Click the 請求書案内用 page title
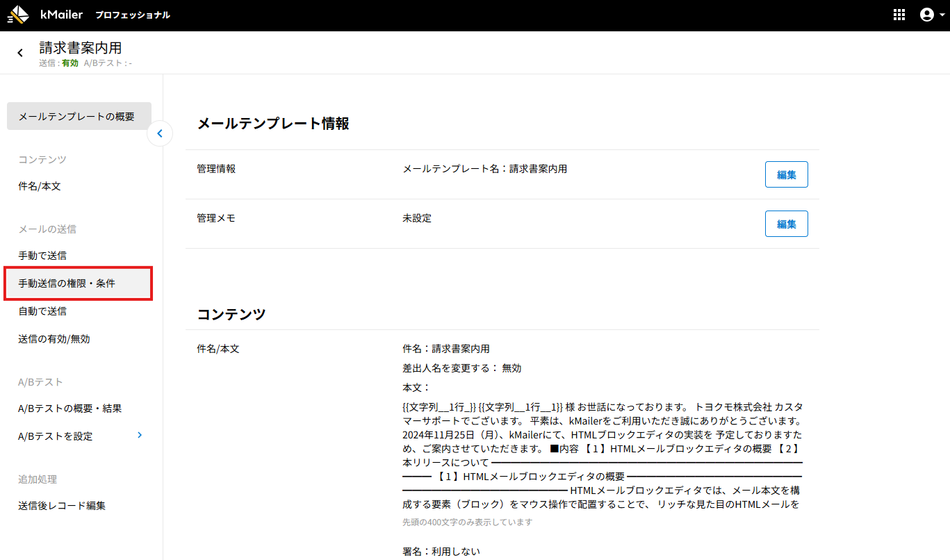Screen dimensions: 950x560 pyautogui.click(x=81, y=48)
